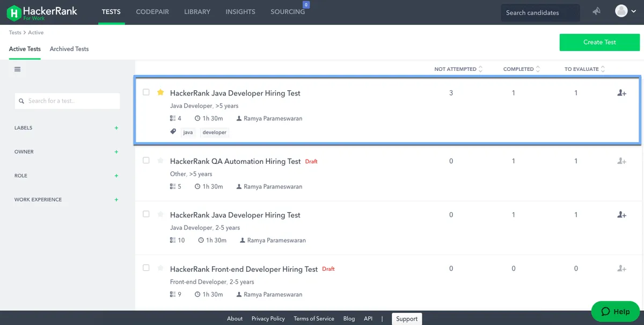Click the hamburger menu icon in sidebar
644x325 pixels.
(x=18, y=69)
